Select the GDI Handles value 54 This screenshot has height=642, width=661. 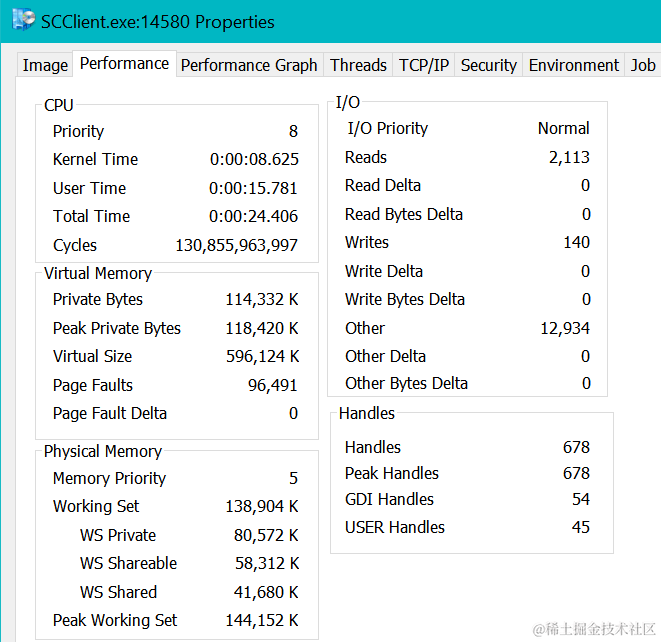click(581, 500)
